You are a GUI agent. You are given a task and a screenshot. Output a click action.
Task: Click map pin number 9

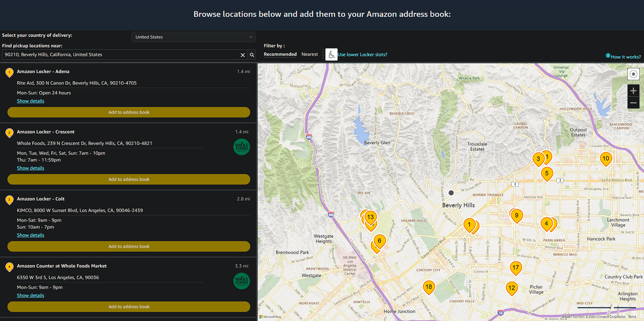(516, 216)
